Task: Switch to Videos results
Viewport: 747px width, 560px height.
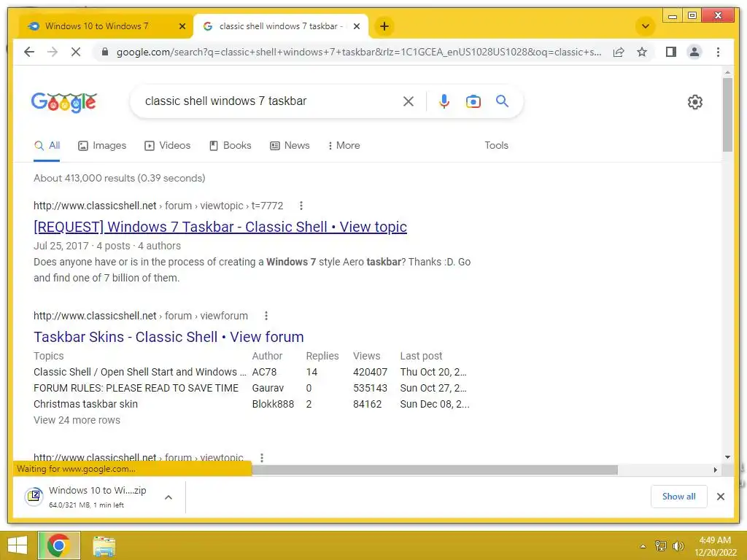Action: 167,146
